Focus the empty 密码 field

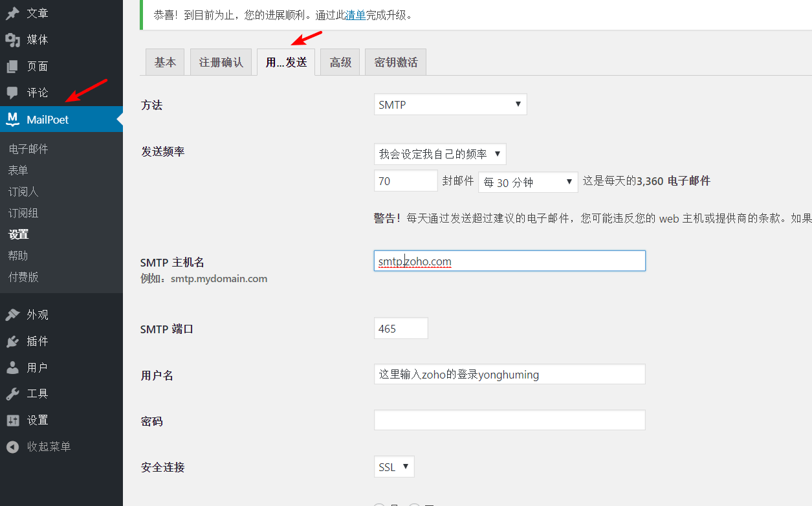pos(509,420)
